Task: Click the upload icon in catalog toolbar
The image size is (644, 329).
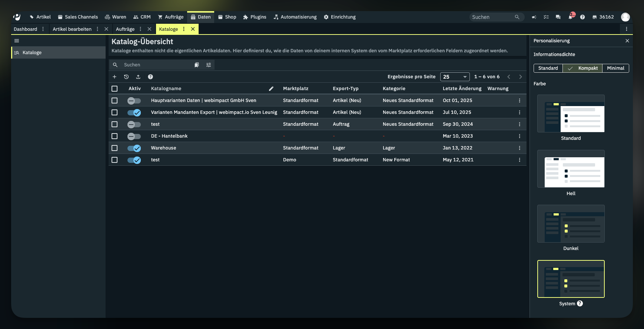Action: pos(138,77)
